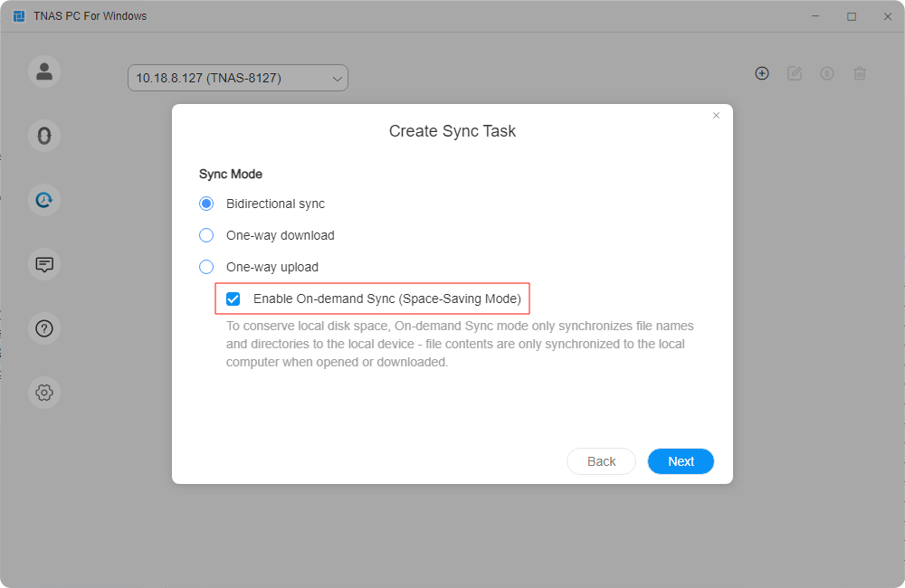Open the TNAS-8127 server dropdown
The image size is (905, 588).
237,78
